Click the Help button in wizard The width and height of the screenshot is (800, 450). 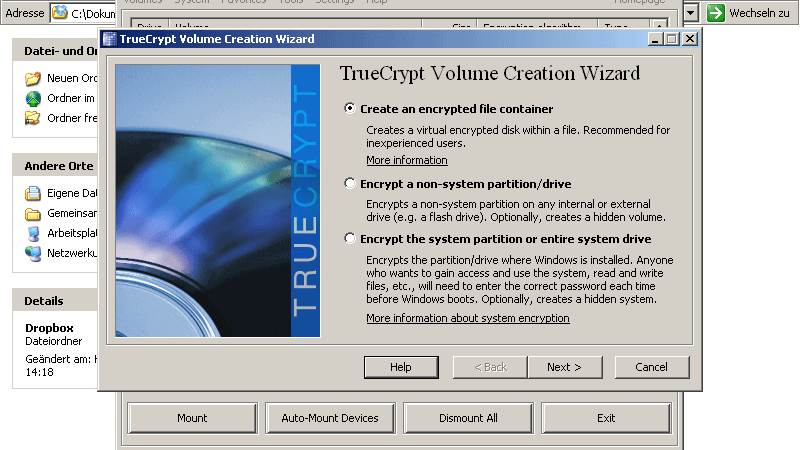[401, 367]
